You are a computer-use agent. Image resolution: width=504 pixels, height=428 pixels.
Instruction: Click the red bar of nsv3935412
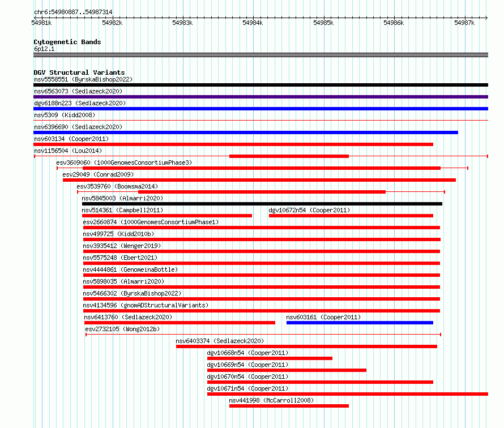click(x=262, y=251)
